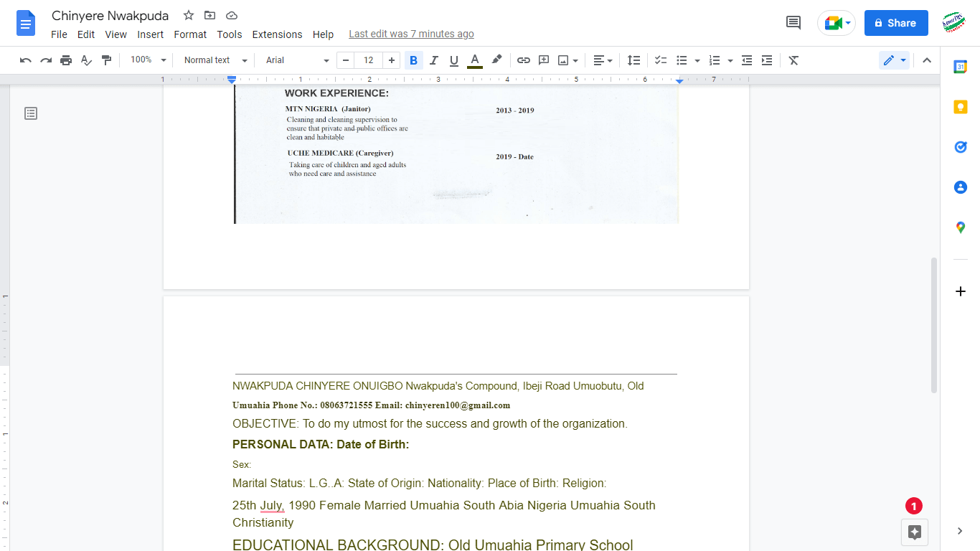Insert a link
The height and width of the screenshot is (551, 980).
523,60
